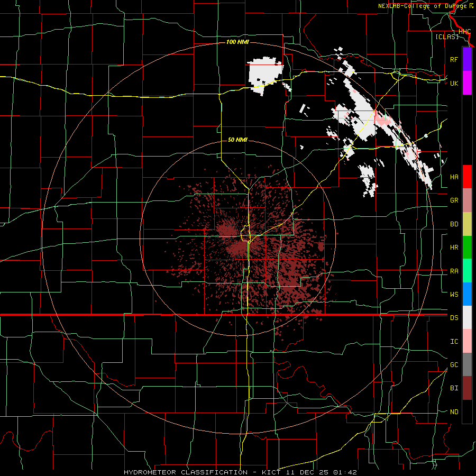Click the WS blue legend swatch
This screenshot has width=476, height=476.
[x=467, y=294]
